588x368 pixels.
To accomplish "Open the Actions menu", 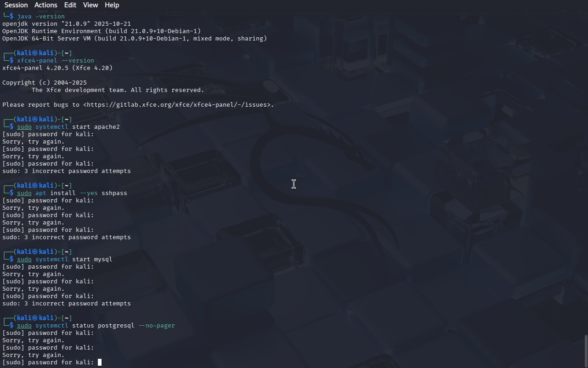I will [46, 5].
